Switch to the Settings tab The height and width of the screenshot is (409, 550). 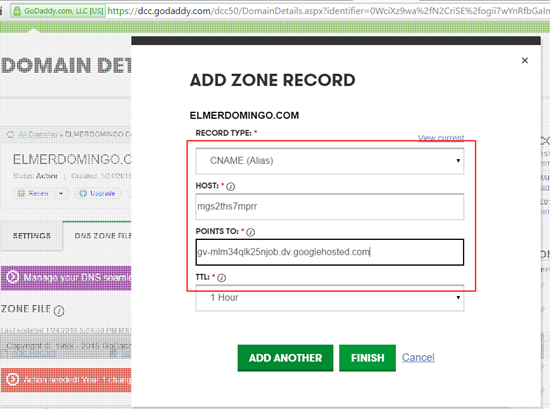[32, 236]
